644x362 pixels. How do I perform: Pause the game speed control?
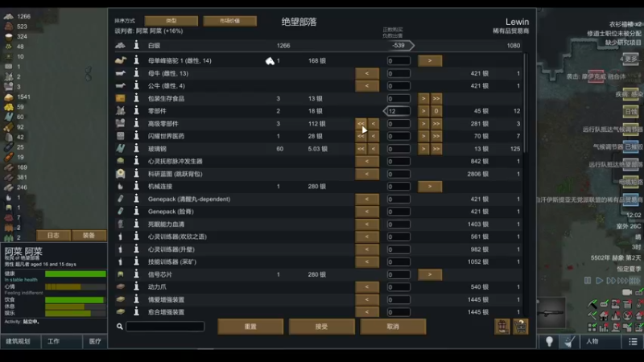click(588, 280)
